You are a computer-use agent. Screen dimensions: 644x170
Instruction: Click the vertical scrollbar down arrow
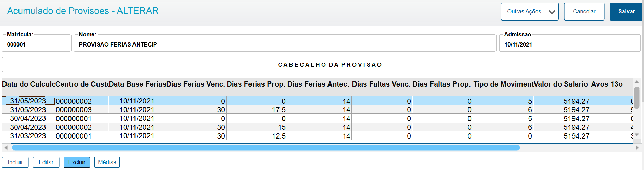pos(637,135)
